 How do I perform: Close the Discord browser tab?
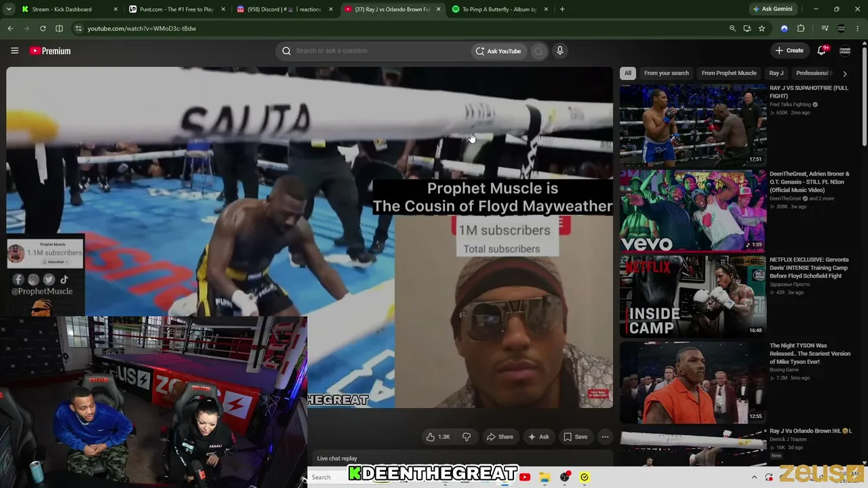tap(331, 9)
